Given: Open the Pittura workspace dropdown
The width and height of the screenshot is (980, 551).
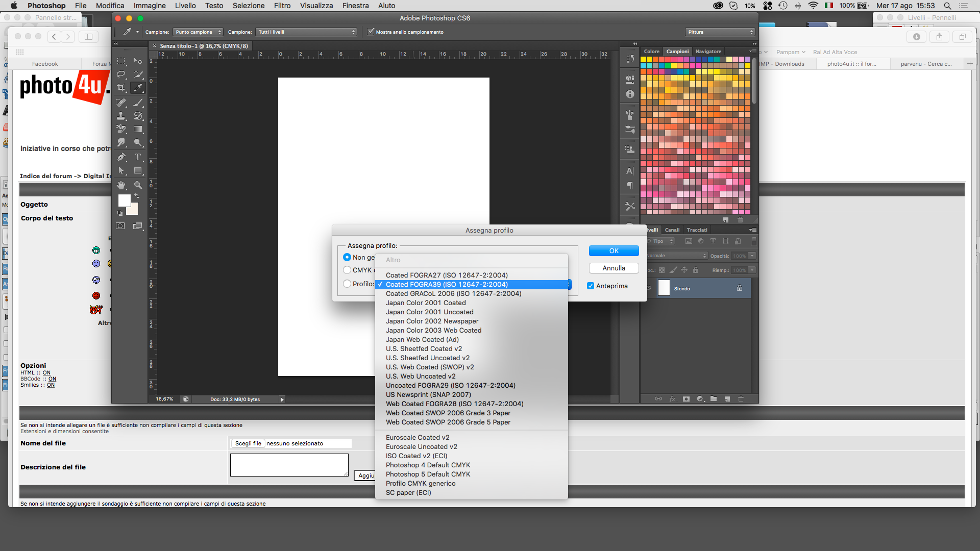Looking at the screenshot, I should point(720,32).
